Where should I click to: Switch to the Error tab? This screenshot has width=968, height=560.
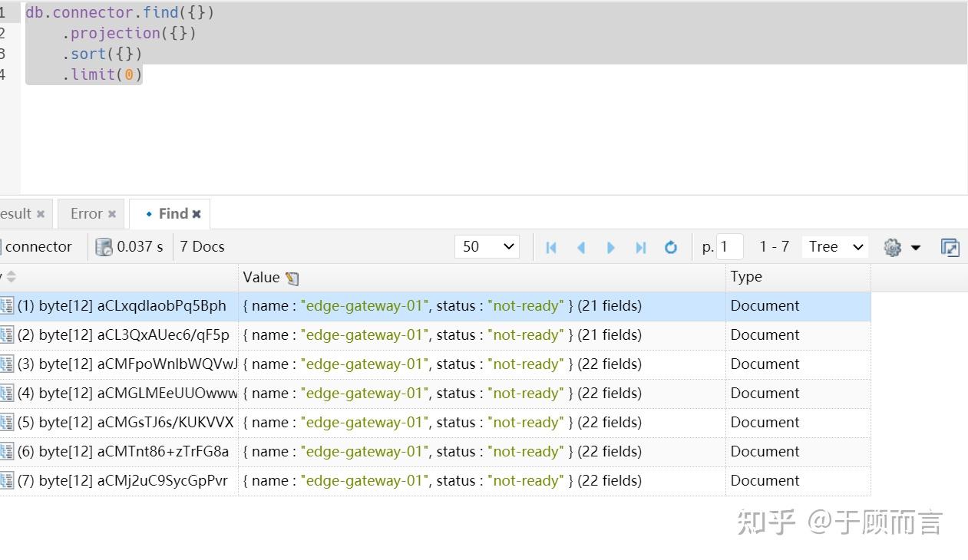pos(86,213)
